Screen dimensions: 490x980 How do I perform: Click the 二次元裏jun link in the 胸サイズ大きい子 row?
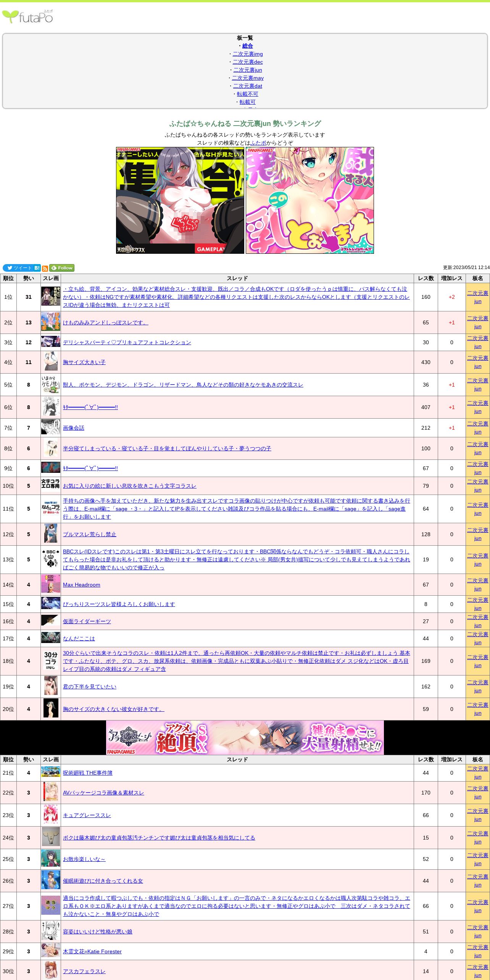(x=478, y=362)
